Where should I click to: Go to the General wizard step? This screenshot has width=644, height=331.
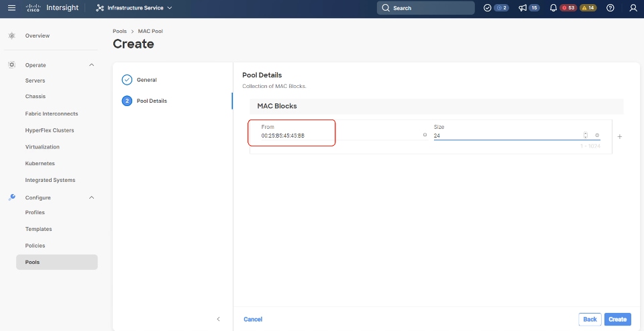pyautogui.click(x=147, y=80)
